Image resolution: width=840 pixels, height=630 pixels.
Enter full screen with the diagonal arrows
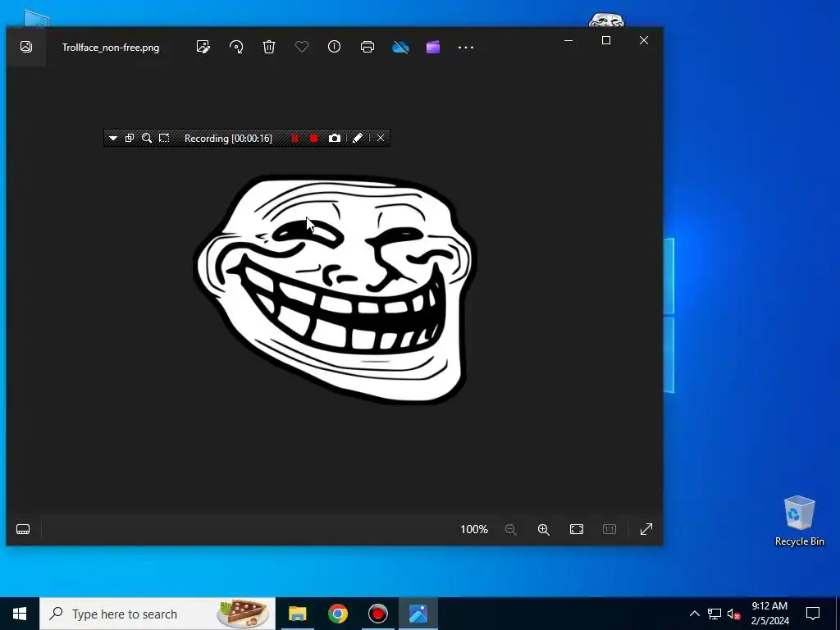point(646,529)
